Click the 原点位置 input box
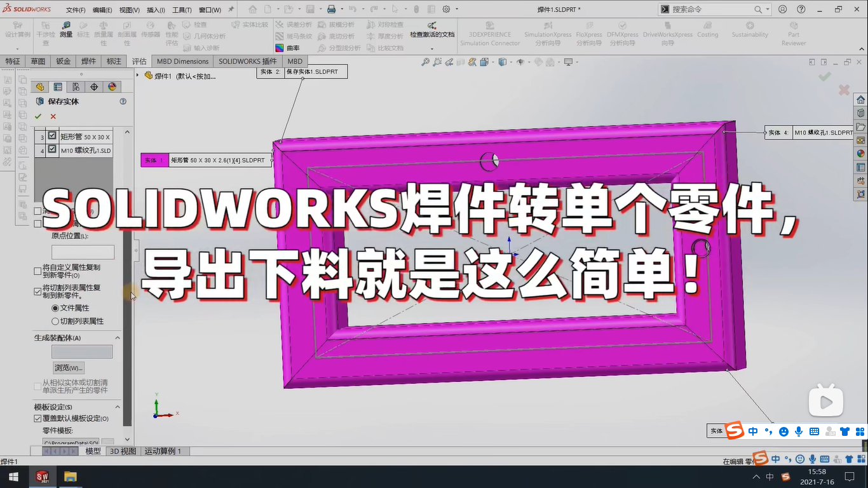 [x=83, y=252]
